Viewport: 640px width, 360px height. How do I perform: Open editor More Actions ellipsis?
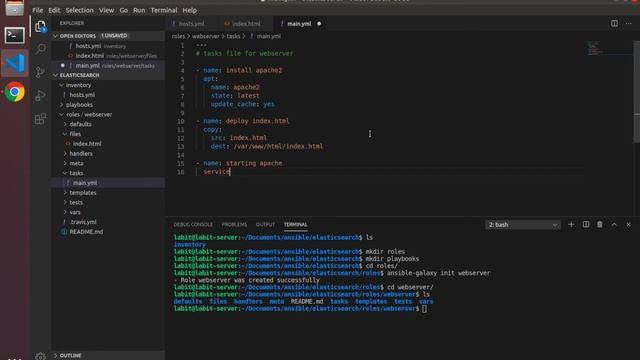628,24
